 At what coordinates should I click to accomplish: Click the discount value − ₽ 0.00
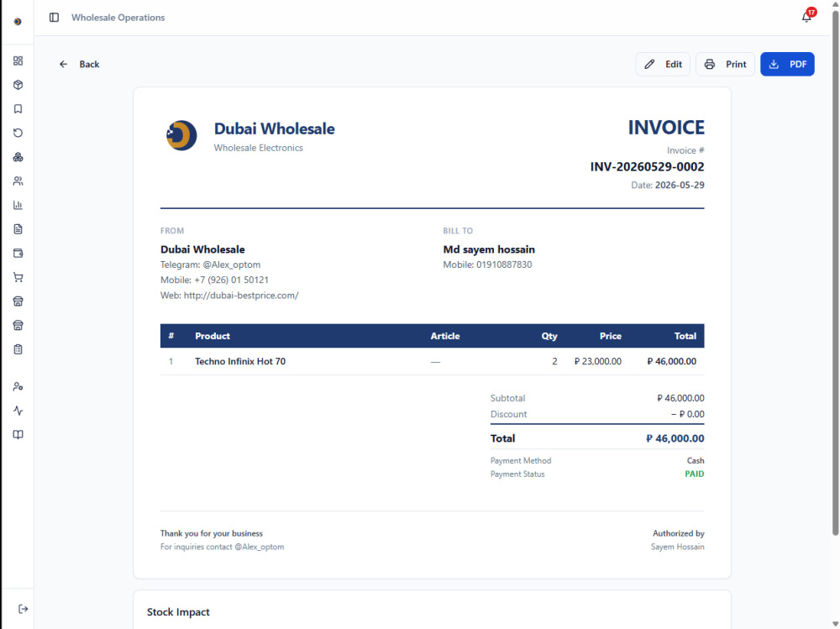coord(687,414)
